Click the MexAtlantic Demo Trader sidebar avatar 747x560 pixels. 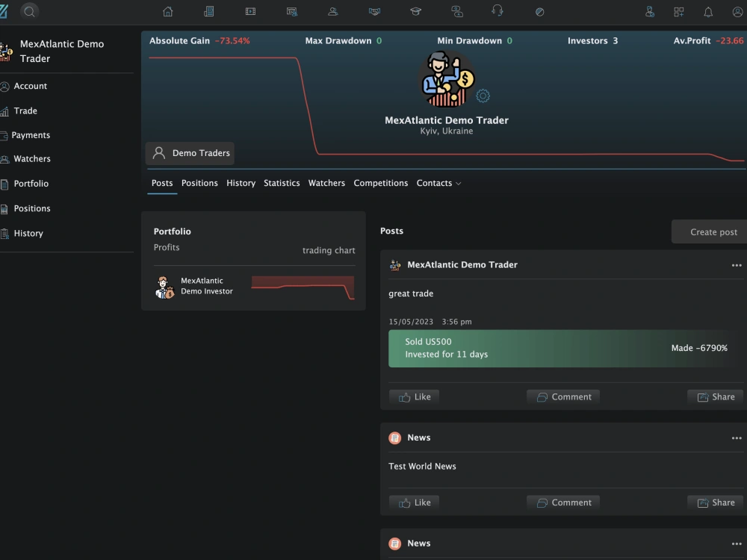[x=6, y=52]
